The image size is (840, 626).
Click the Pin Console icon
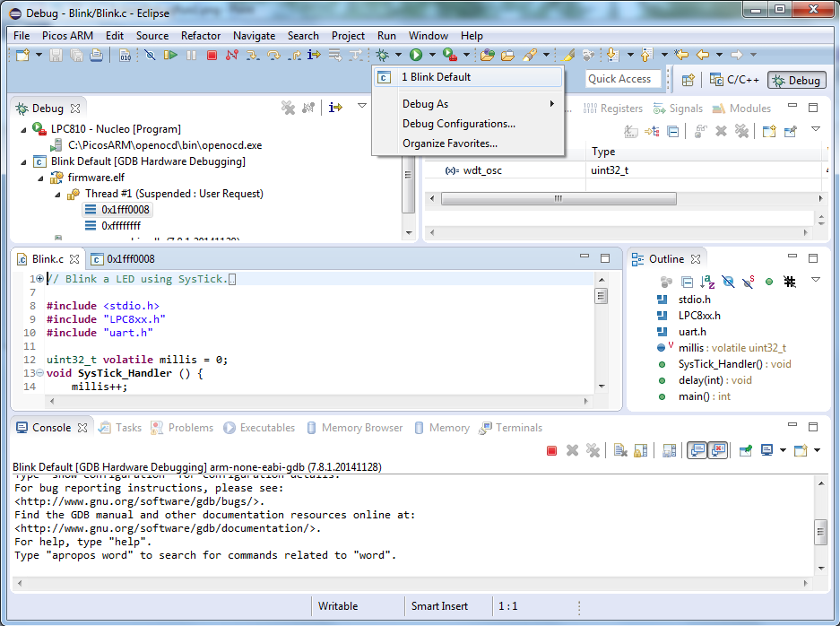(745, 451)
